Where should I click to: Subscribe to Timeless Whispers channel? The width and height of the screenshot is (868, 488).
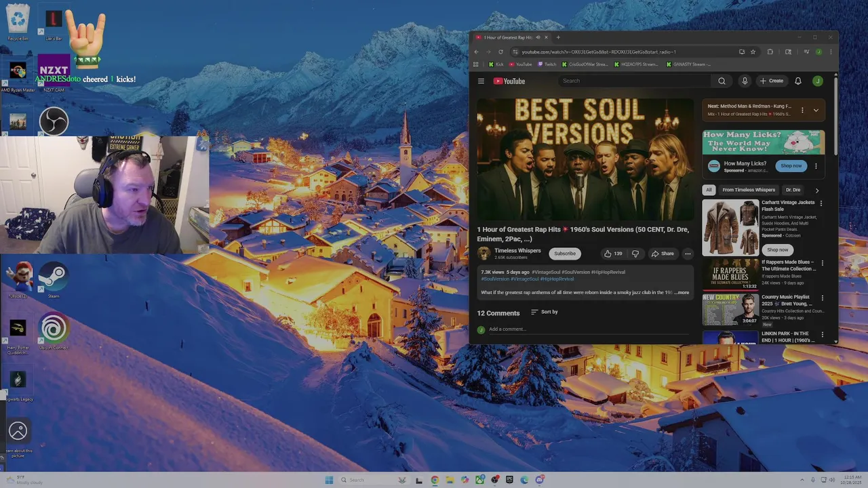pos(564,253)
